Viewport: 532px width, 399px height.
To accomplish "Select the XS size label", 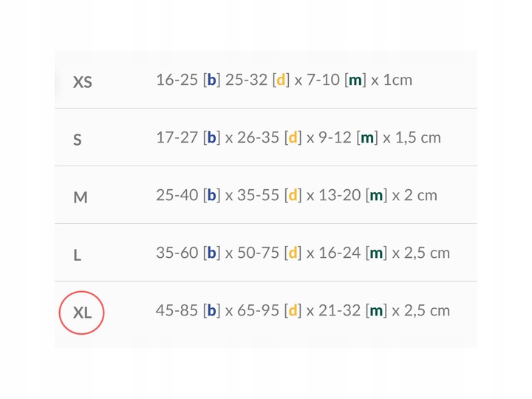I will point(82,82).
